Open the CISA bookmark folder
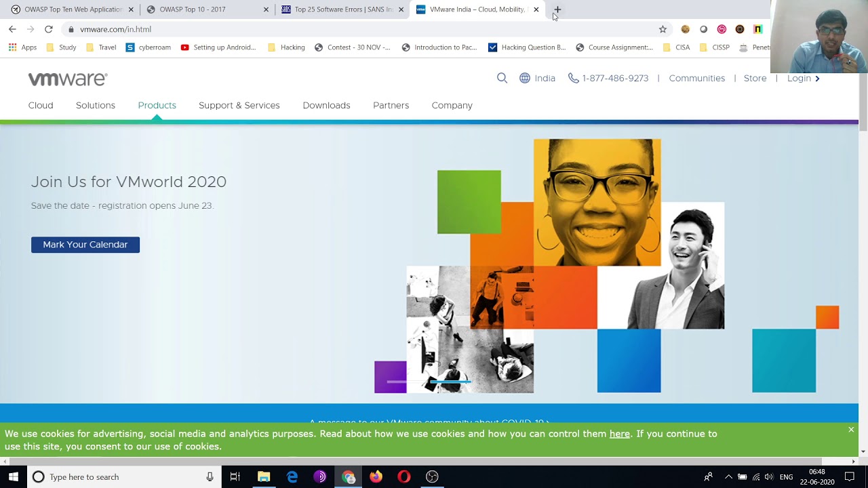Image resolution: width=868 pixels, height=488 pixels. pos(676,47)
